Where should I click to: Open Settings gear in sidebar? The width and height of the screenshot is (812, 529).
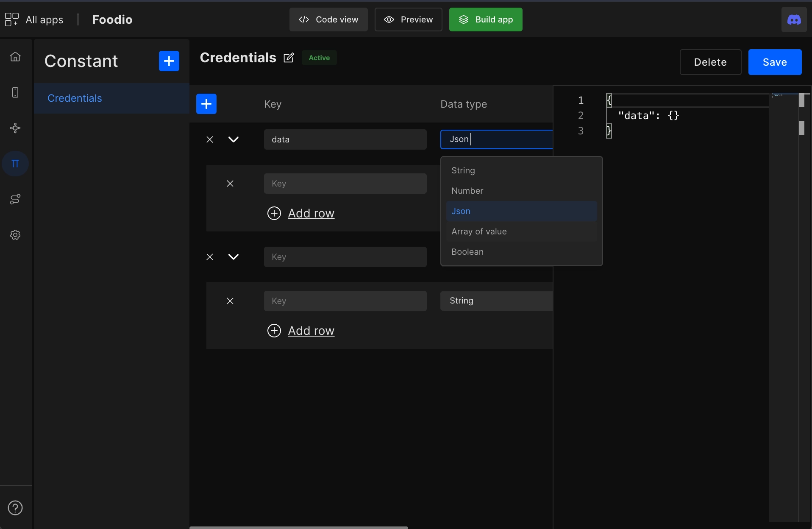(15, 235)
